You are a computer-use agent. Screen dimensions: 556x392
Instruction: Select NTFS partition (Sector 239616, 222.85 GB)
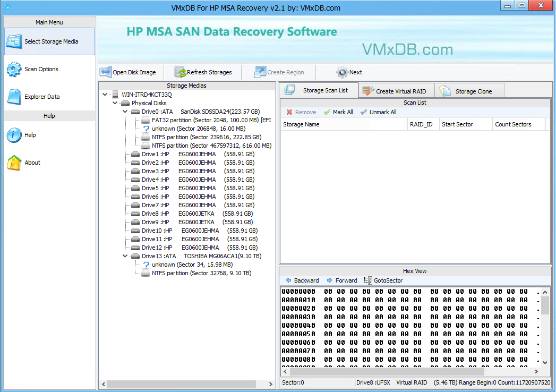(x=207, y=137)
